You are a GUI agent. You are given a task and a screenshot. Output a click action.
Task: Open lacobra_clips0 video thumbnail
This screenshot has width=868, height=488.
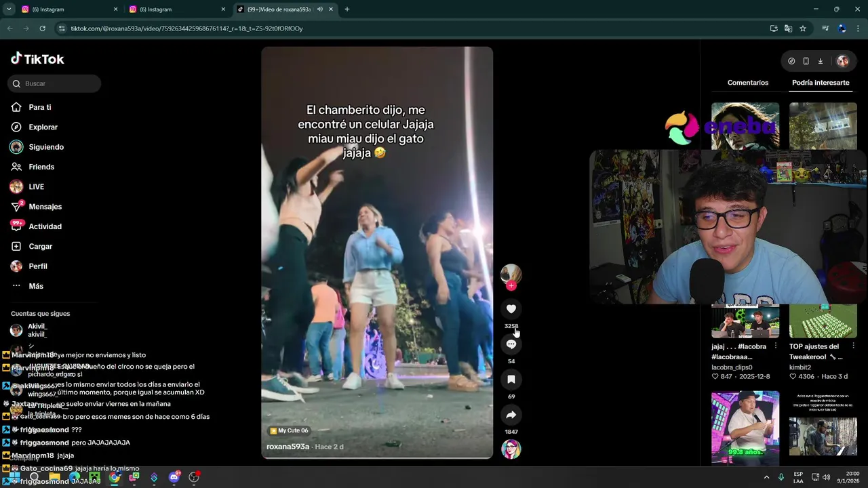[x=745, y=321]
